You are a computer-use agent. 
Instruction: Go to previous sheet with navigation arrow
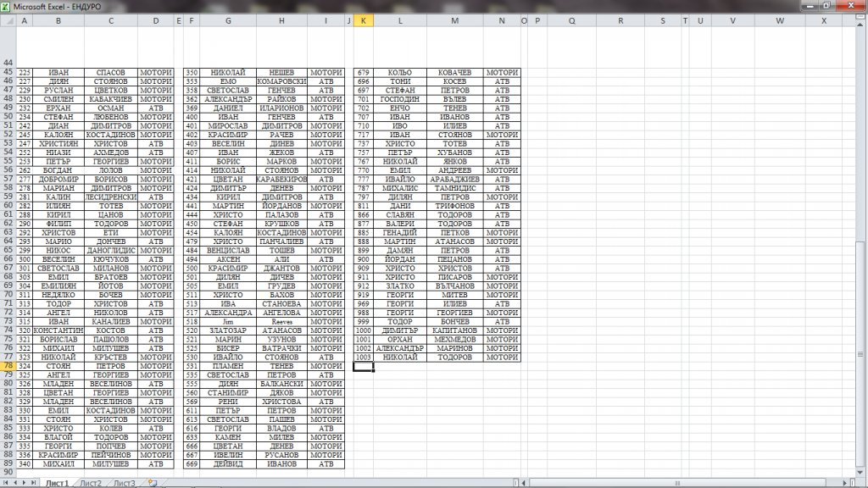(15, 483)
